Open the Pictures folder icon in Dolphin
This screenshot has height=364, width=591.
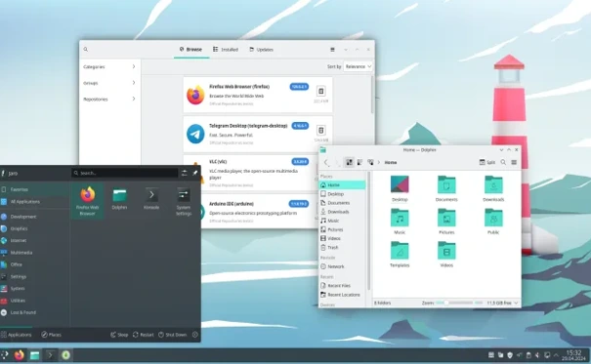tap(446, 222)
